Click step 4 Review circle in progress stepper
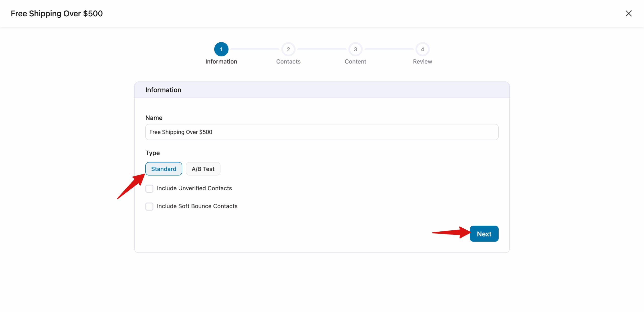The height and width of the screenshot is (312, 644). coord(422,49)
